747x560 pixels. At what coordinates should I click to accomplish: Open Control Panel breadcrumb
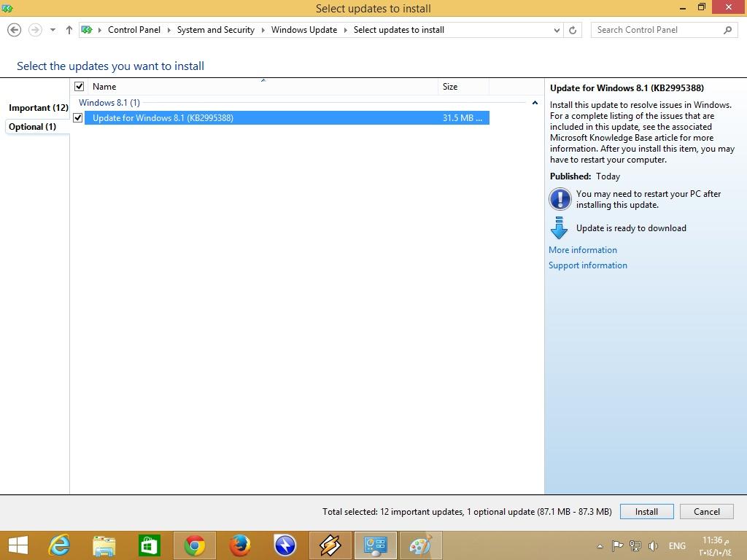click(x=134, y=30)
